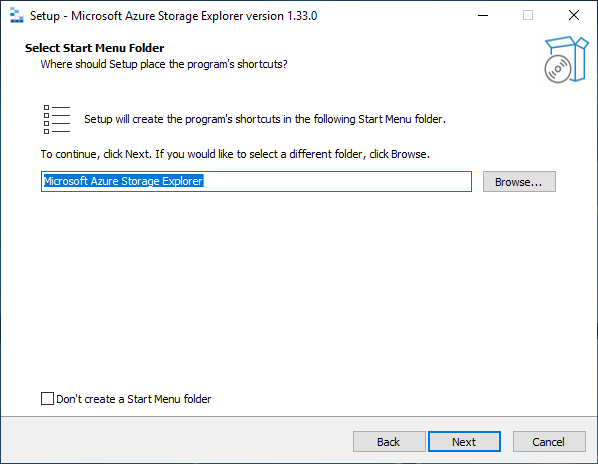Click the empty area of the folder name field
Image resolution: width=598 pixels, height=464 pixels.
click(338, 181)
